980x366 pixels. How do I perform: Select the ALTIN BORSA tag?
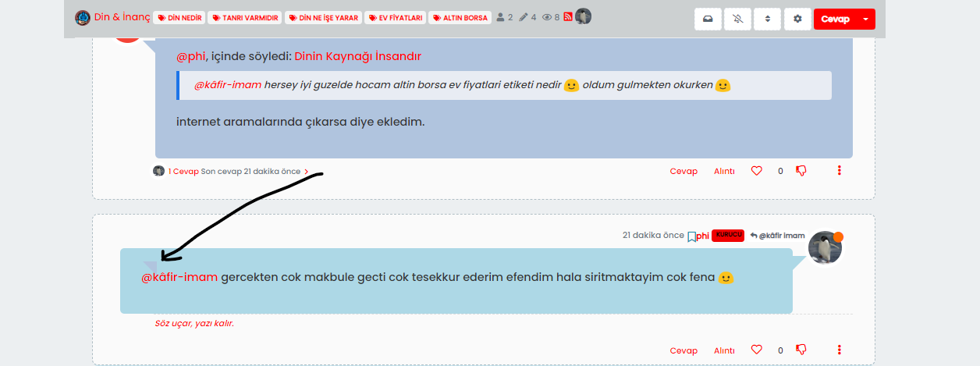coord(460,18)
